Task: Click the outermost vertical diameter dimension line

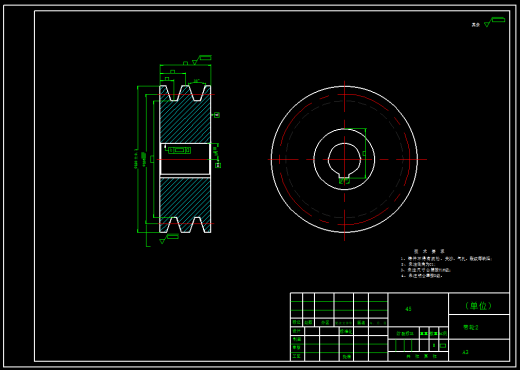Action: [x=138, y=159]
